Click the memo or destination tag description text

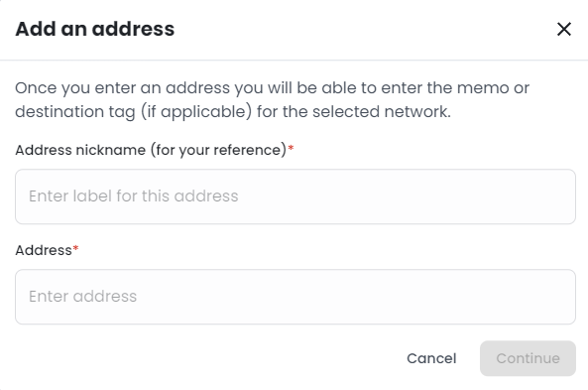(272, 100)
